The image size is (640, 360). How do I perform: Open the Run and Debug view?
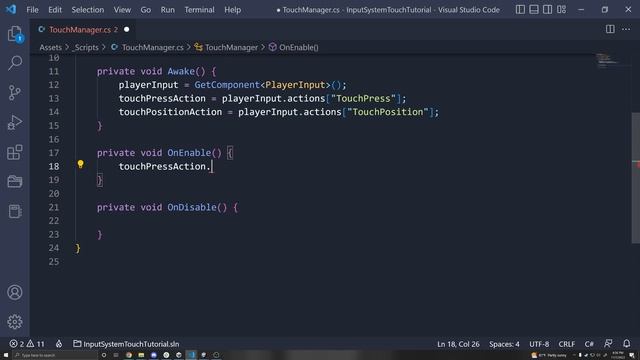pos(15,122)
